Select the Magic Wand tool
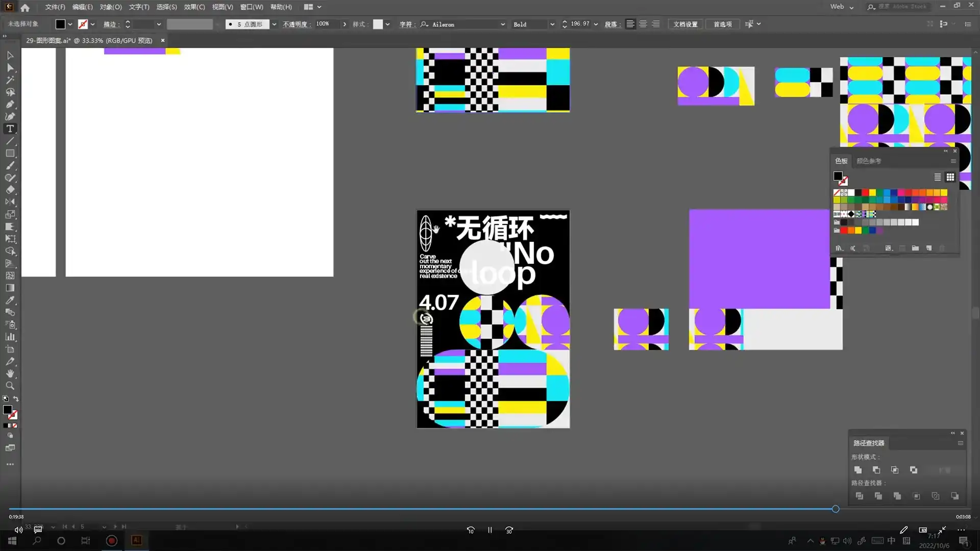The height and width of the screenshot is (551, 980). [10, 80]
